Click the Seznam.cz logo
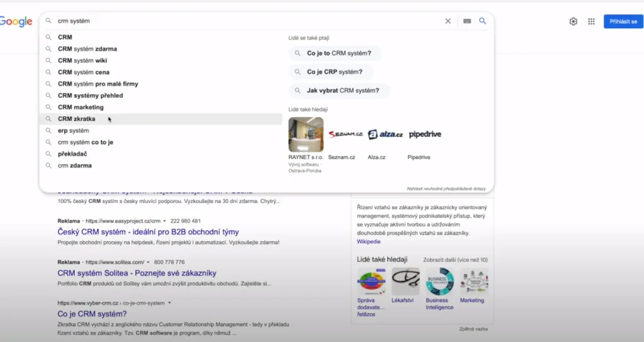The height and width of the screenshot is (342, 644). (345, 135)
